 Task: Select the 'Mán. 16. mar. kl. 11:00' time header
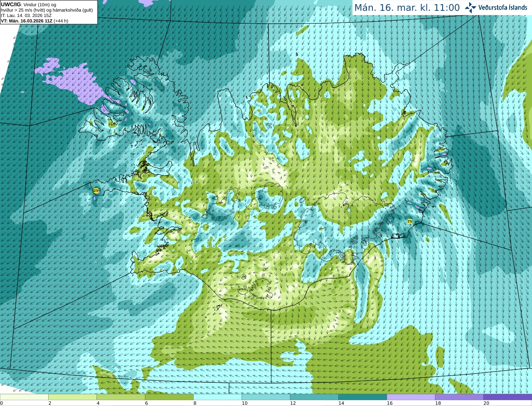(407, 7)
